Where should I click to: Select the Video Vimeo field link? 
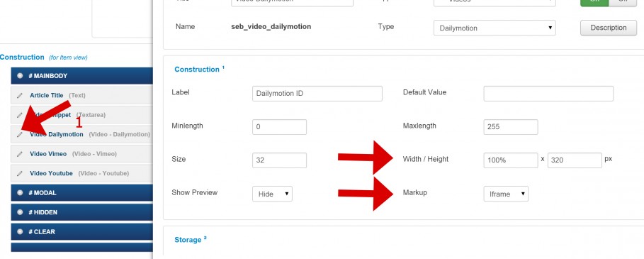coord(48,154)
